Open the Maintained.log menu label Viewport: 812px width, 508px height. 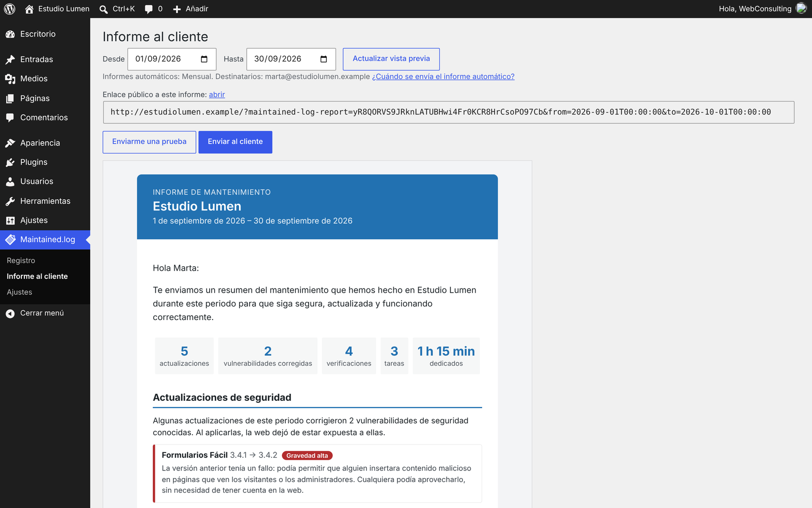coord(48,239)
